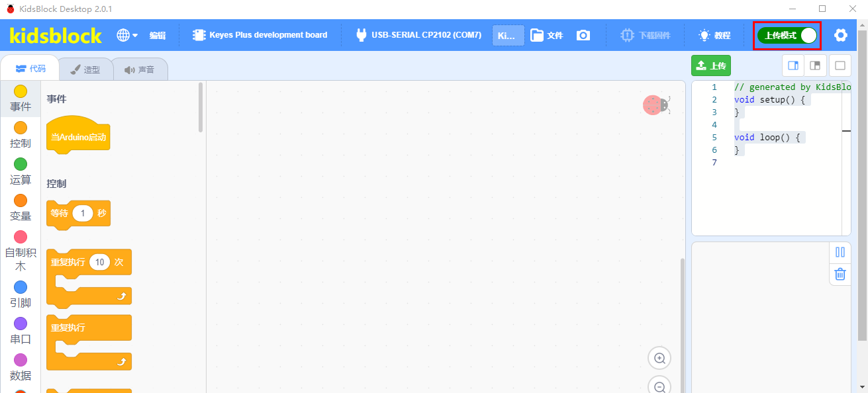Click the green 上传 upload button

pos(711,65)
